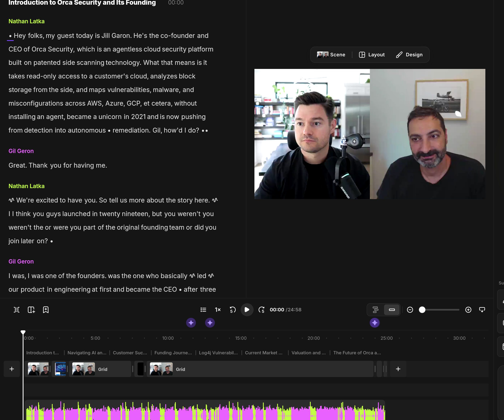
Task: Click the second Nathan Latka speaker label
Action: pyautogui.click(x=26, y=186)
